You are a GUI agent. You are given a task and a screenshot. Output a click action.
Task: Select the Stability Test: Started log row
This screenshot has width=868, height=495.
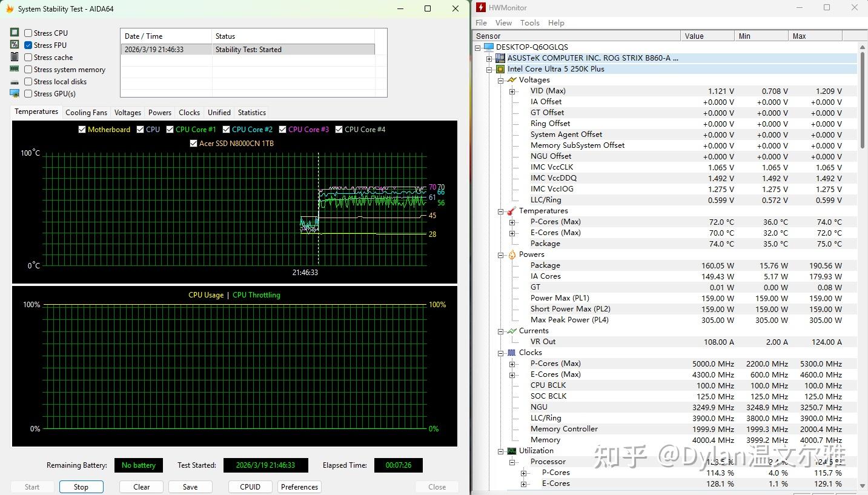[248, 50]
